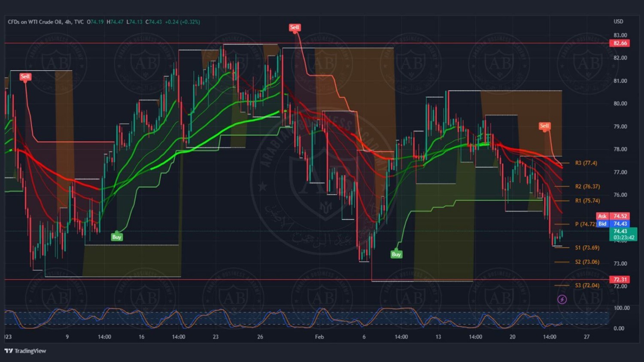Click 72.00 on the price axis
The height and width of the screenshot is (362, 644).
(x=620, y=287)
